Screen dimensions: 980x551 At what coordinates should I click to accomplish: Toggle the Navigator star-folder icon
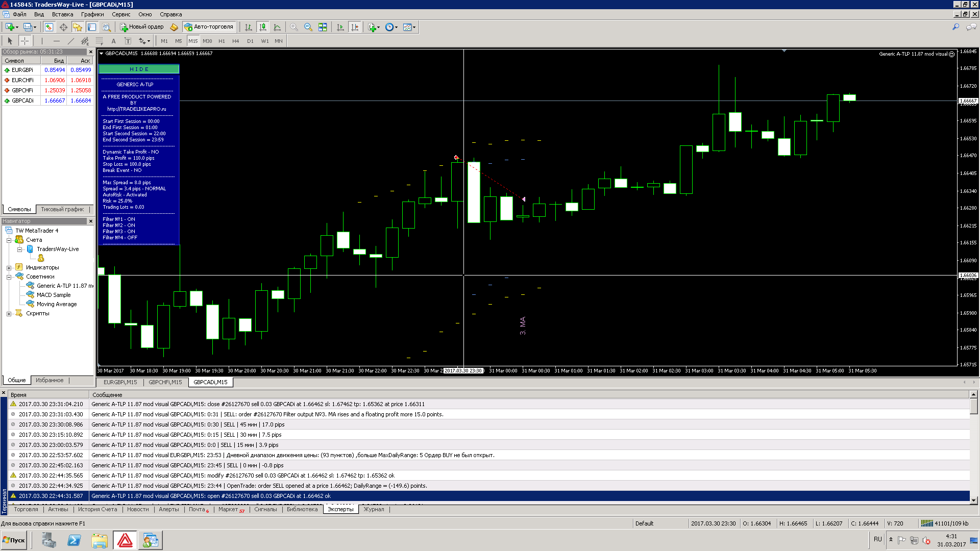(78, 27)
